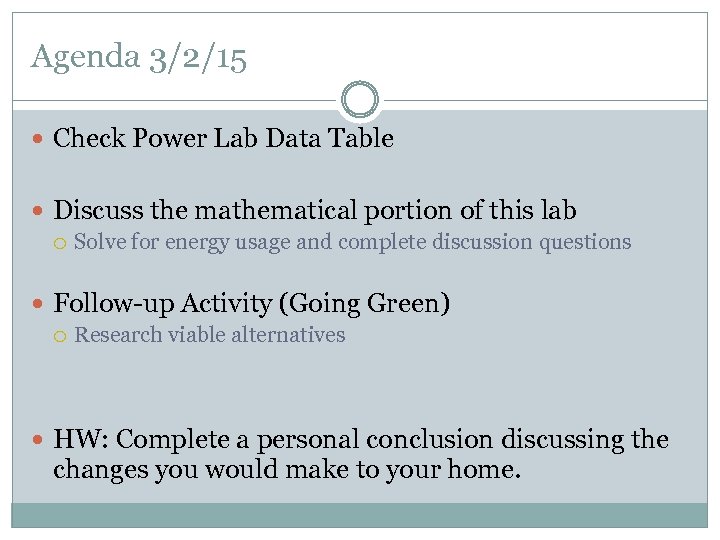This screenshot has width=720, height=540.
Task: Click the teal footer bar of the slide
Action: (x=360, y=515)
